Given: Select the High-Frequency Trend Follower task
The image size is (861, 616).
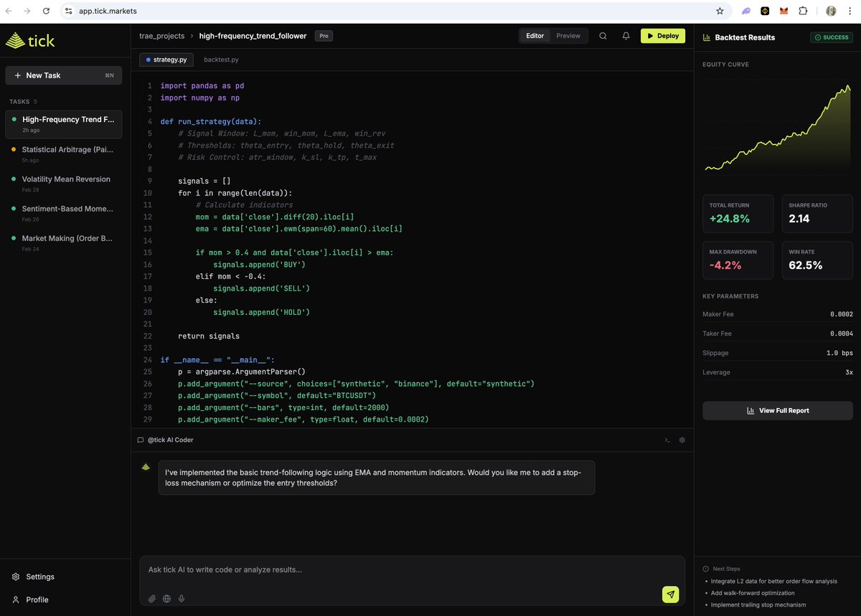Looking at the screenshot, I should coord(63,124).
